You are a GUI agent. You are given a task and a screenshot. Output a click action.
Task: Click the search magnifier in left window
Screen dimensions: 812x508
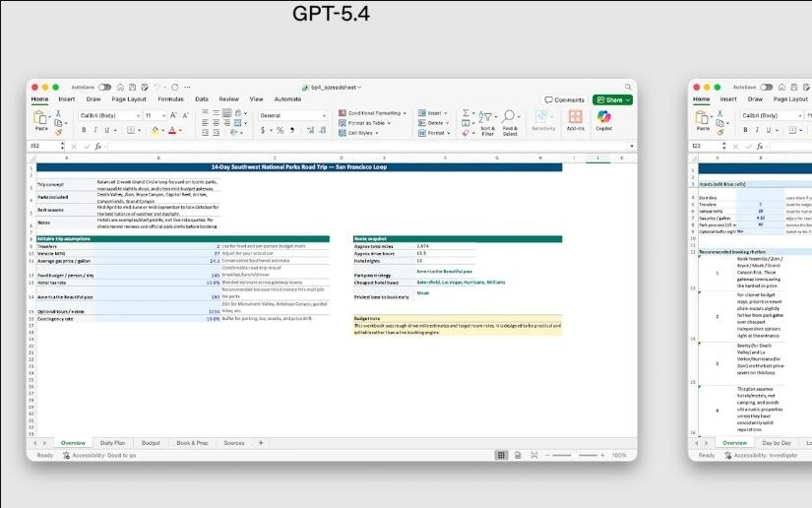[x=628, y=87]
